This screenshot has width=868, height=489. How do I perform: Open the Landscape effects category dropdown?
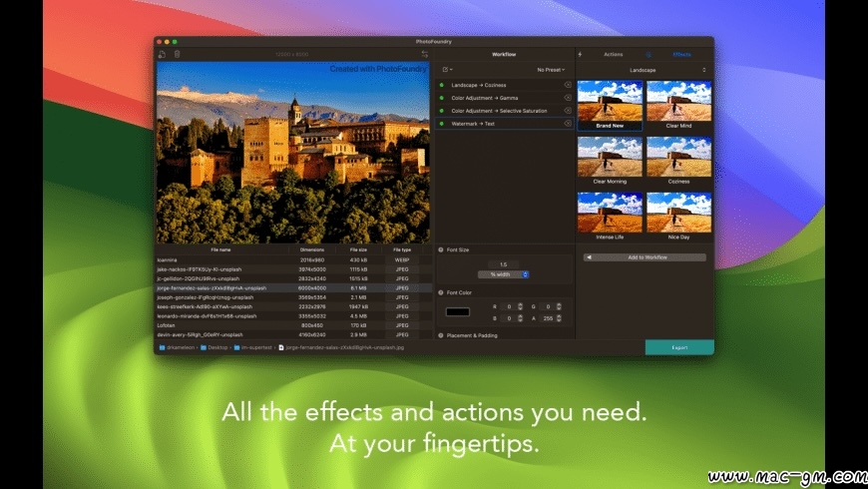(644, 70)
